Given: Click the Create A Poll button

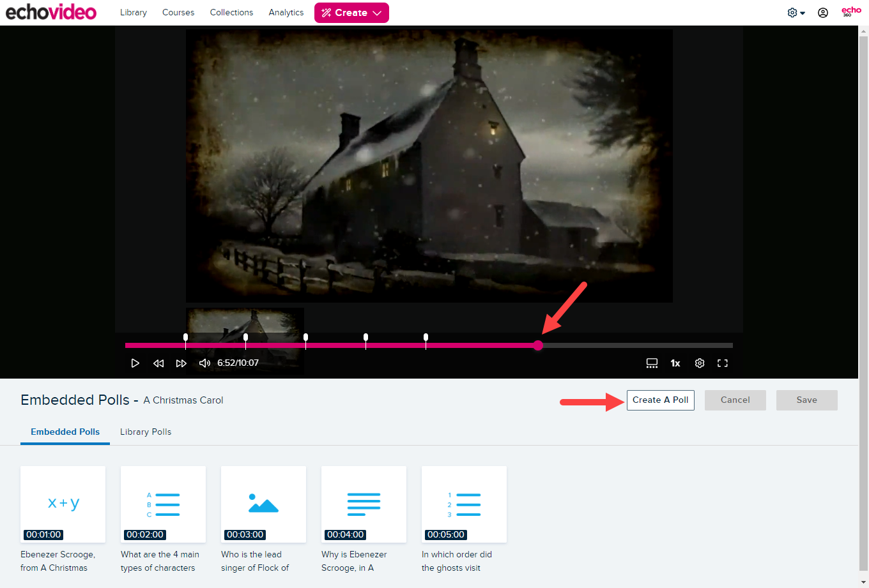Looking at the screenshot, I should coord(661,400).
